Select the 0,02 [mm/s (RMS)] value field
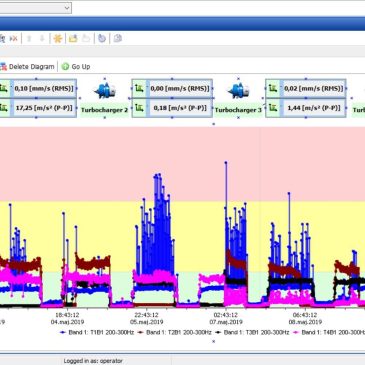365x365 pixels. coord(313,89)
